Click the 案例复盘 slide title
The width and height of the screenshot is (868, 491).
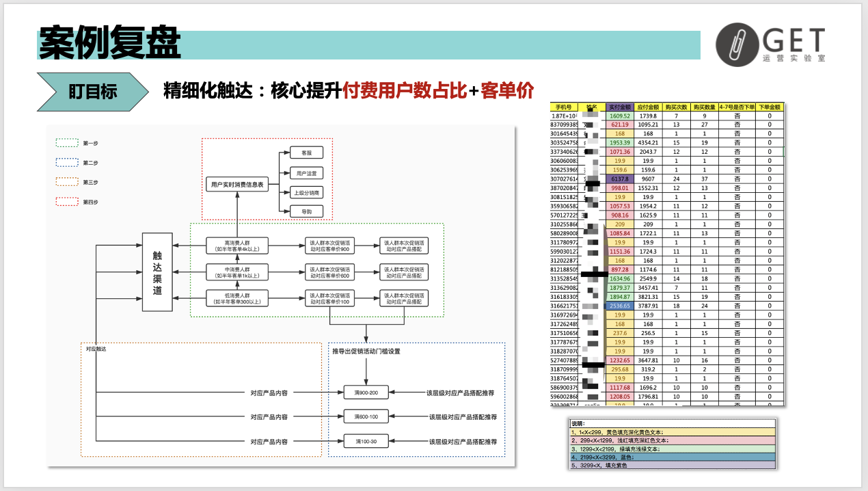pos(109,44)
